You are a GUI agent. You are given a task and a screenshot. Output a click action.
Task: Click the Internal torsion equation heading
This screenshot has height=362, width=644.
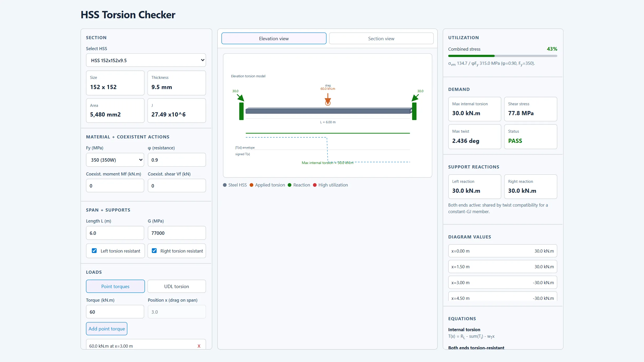point(464,330)
